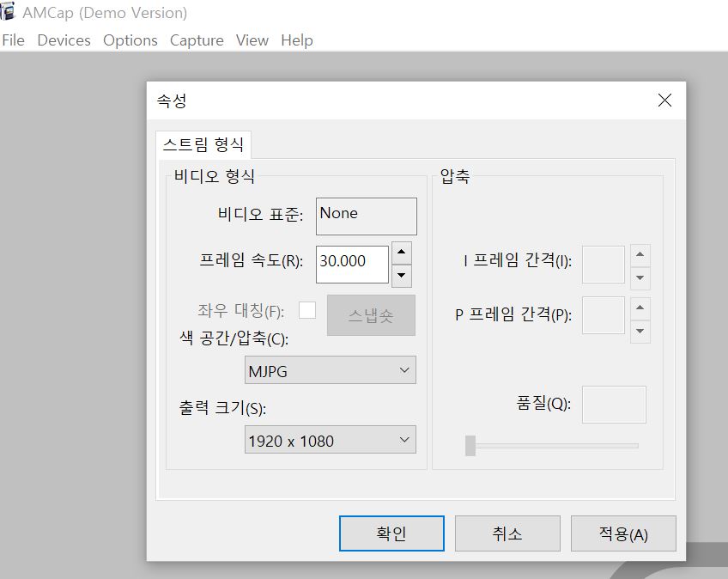728x579 pixels.
Task: Close the 속성 dialog with X
Action: click(664, 100)
